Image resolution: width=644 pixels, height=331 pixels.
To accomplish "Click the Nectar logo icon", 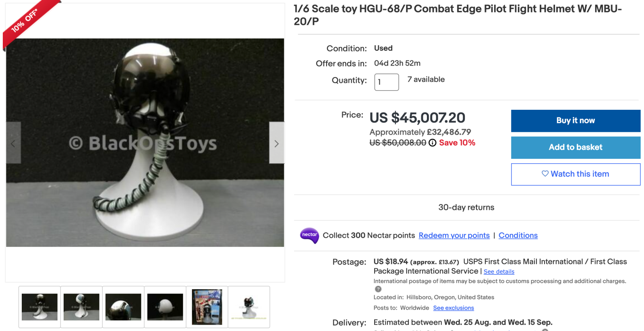I will click(x=309, y=235).
